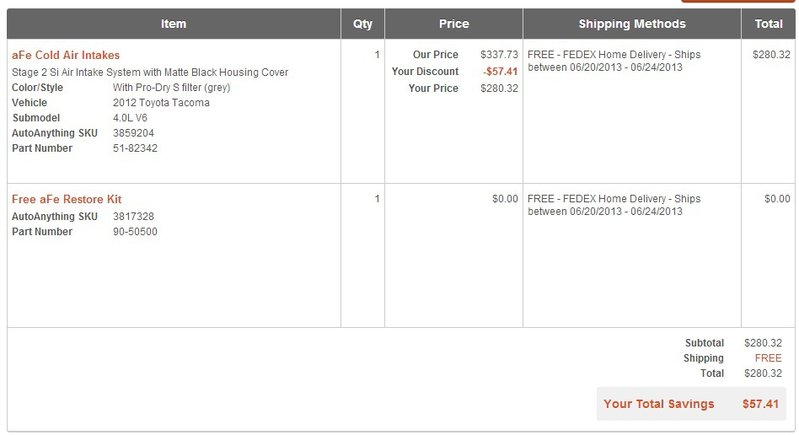The height and width of the screenshot is (435, 799).
Task: Open the aFe Cold Air Intakes product link
Action: pos(66,55)
